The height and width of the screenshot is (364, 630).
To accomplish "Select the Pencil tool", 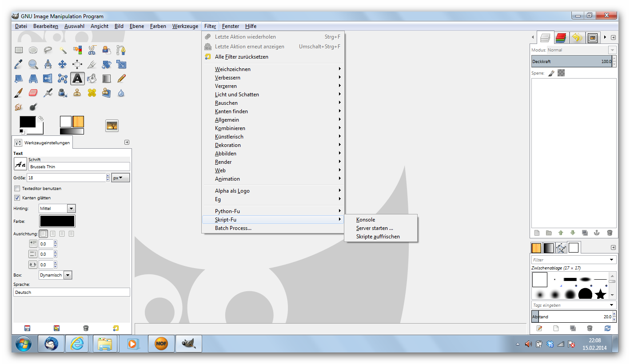I will click(x=121, y=79).
